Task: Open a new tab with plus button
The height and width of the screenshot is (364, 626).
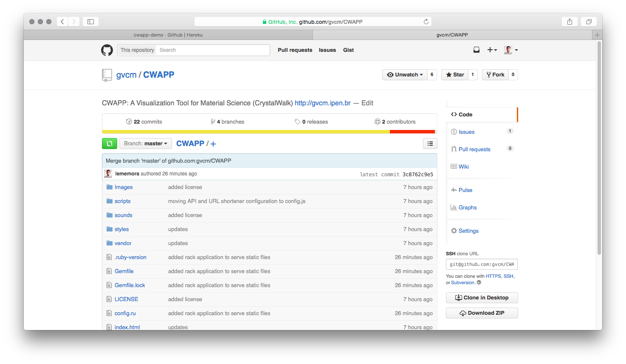Action: [x=597, y=35]
